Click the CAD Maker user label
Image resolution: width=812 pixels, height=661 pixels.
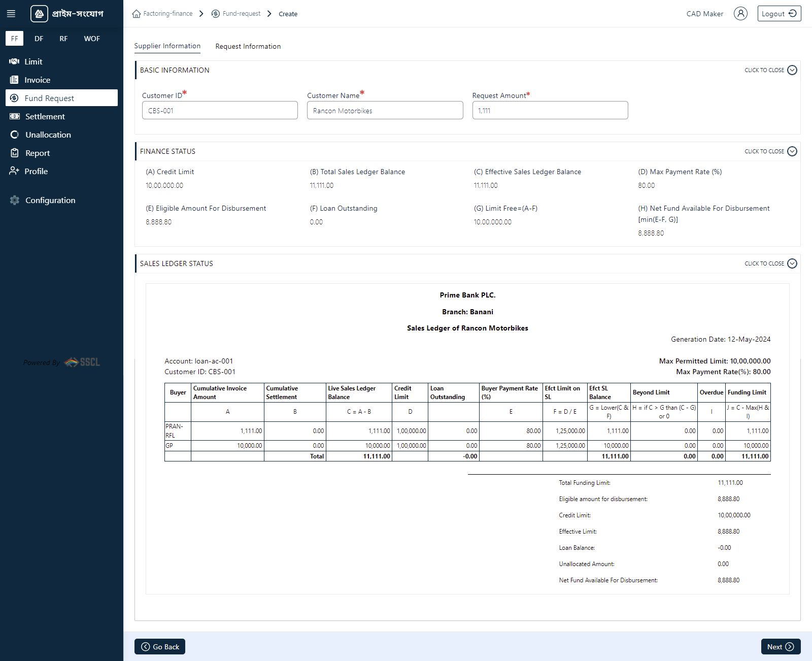point(705,14)
